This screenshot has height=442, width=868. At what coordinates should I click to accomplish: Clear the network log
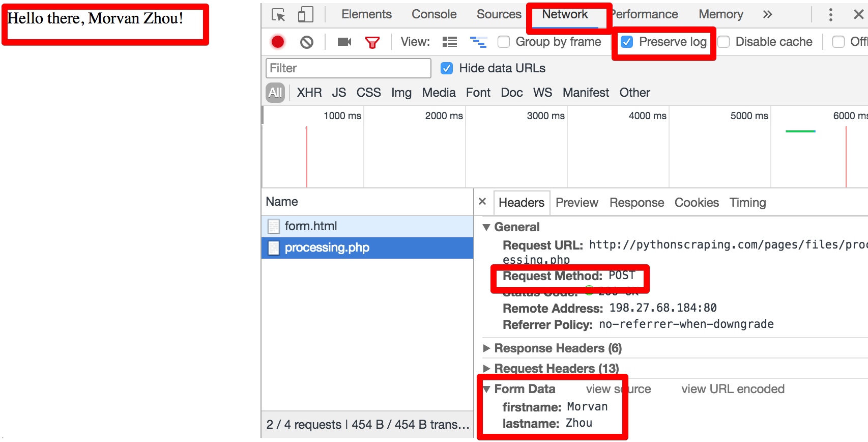click(x=307, y=42)
